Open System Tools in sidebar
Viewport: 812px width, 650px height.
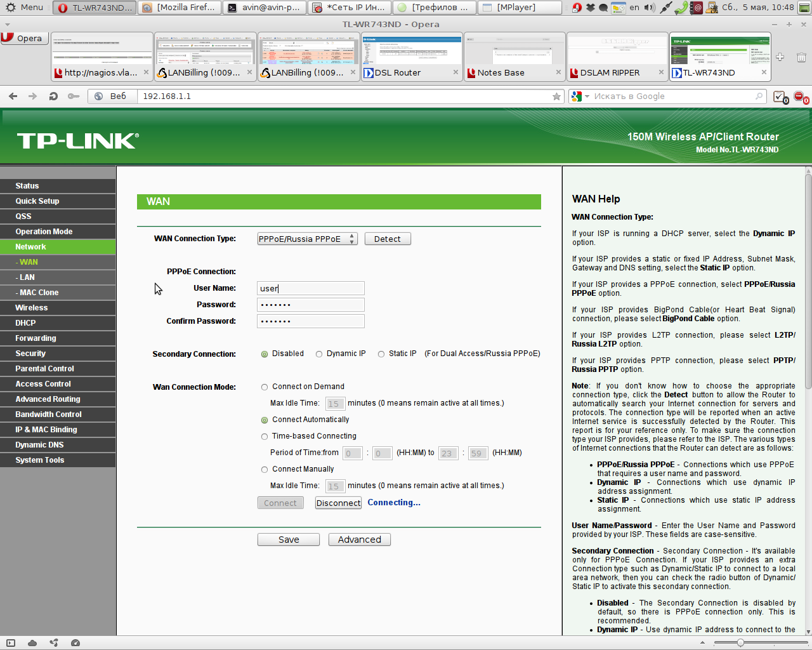click(58, 460)
